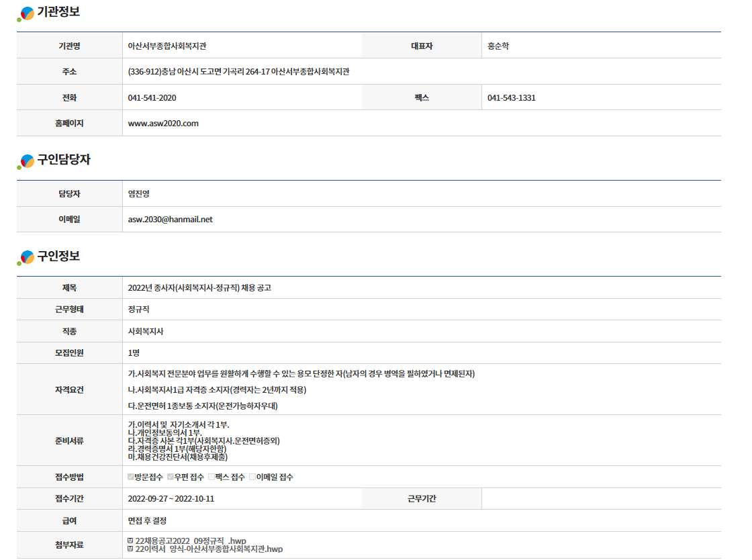The height and width of the screenshot is (560, 752).
Task: Click fax number 041-543-1331
Action: click(511, 98)
